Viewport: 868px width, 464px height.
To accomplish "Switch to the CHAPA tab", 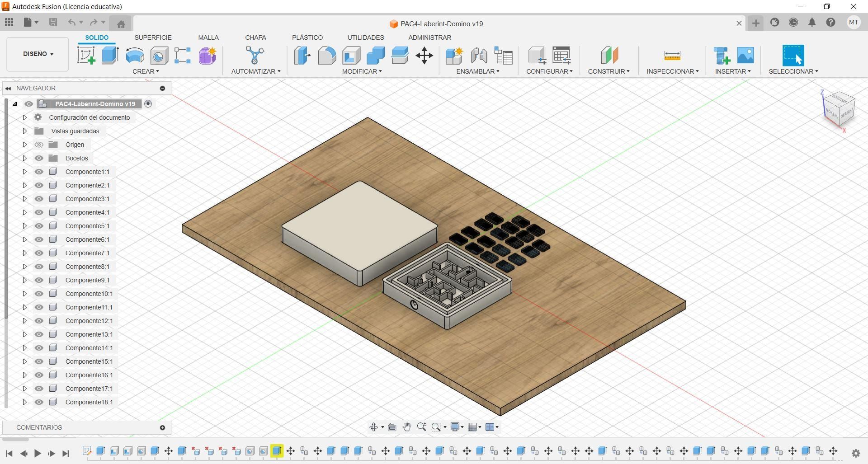I will point(255,37).
